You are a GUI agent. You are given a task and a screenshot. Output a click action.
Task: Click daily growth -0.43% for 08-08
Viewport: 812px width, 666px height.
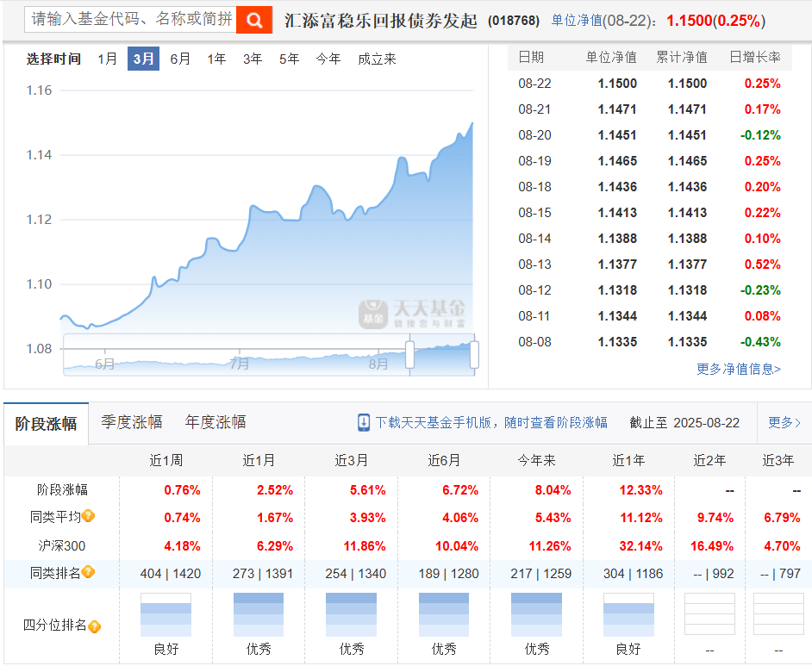coord(760,342)
